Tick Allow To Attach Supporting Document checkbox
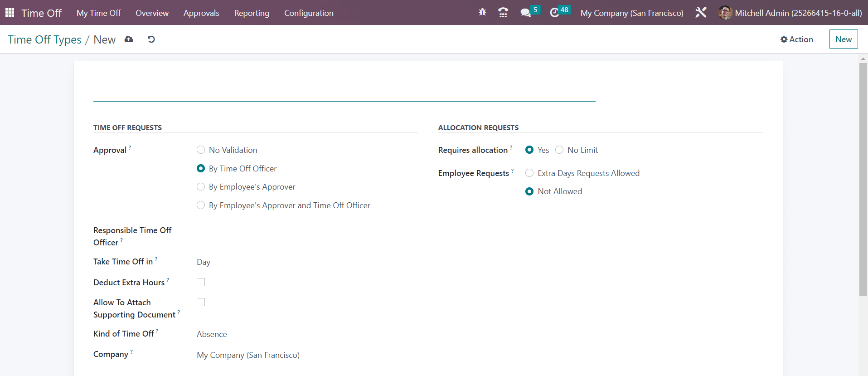868x376 pixels. [201, 302]
